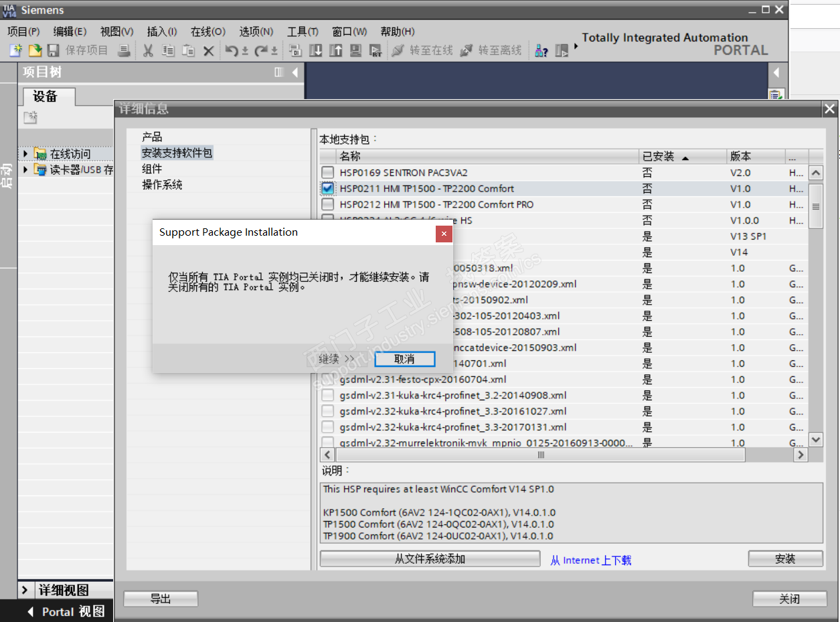Print using the toolbar printer icon
Image resolution: width=840 pixels, height=622 pixels.
click(x=124, y=50)
